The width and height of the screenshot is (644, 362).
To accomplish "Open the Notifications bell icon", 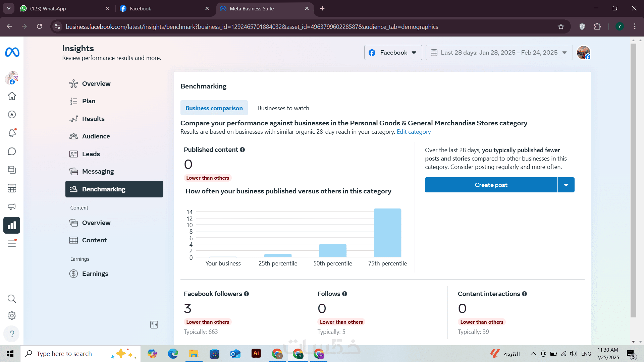I will click(12, 133).
